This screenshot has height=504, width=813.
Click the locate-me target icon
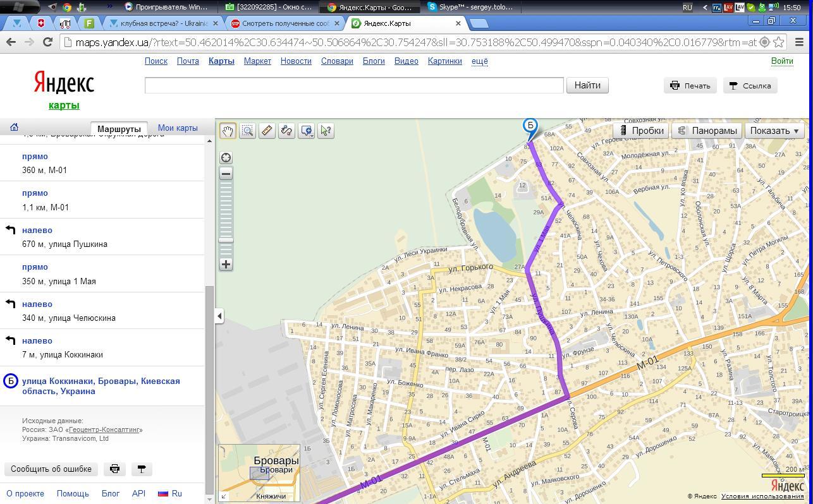click(226, 158)
